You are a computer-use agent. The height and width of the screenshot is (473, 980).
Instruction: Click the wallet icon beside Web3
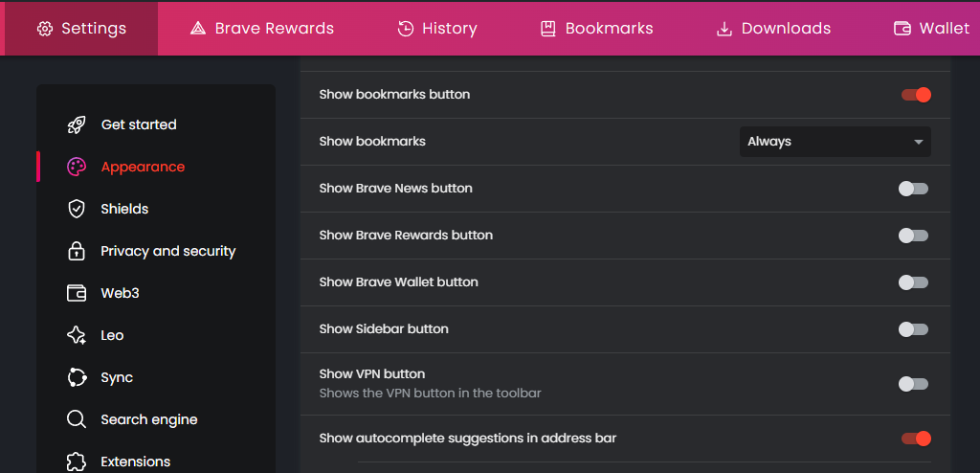click(x=77, y=293)
